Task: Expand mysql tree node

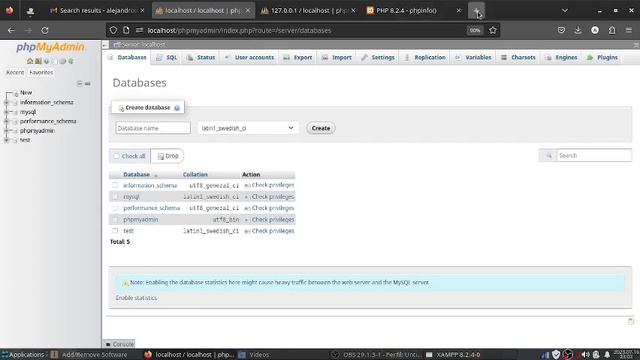Action: pyautogui.click(x=6, y=112)
